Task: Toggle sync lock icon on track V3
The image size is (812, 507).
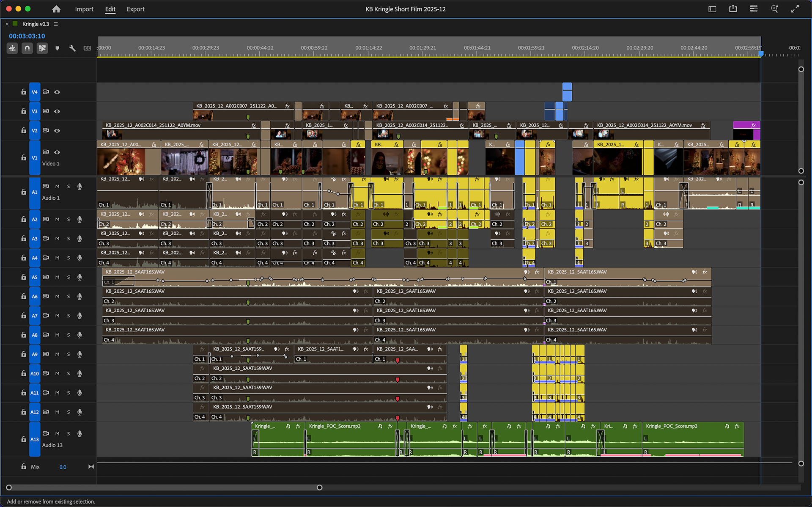Action: pyautogui.click(x=46, y=111)
